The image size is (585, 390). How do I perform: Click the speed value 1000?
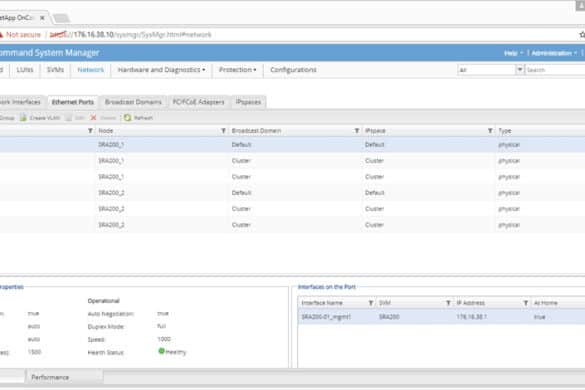point(164,339)
